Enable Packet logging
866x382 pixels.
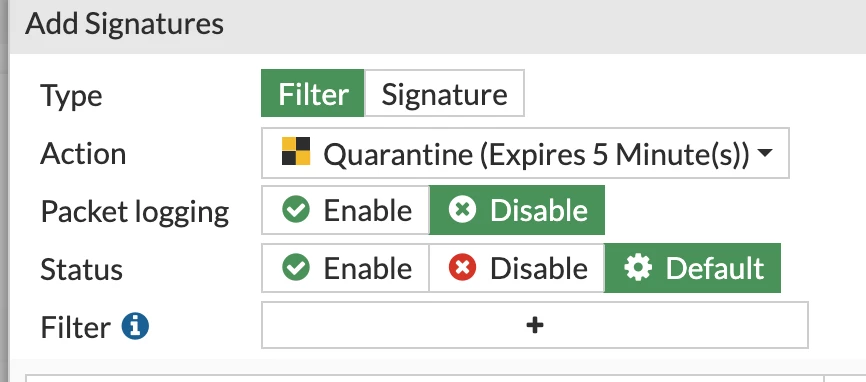[346, 210]
